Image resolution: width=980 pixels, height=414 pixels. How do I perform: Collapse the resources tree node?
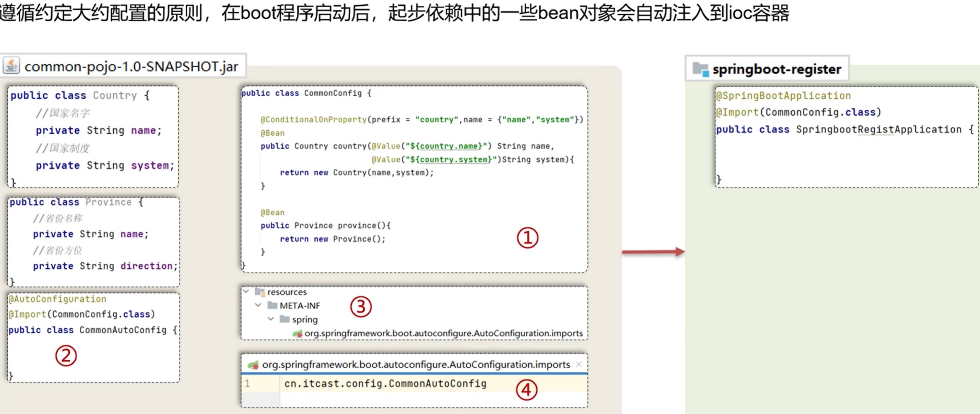pyautogui.click(x=246, y=292)
